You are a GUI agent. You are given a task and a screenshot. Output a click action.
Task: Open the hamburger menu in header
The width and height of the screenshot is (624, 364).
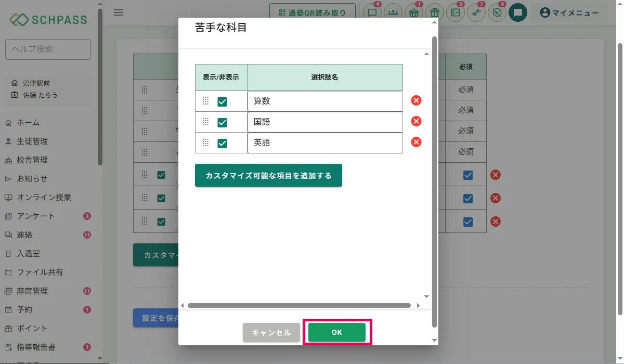pos(119,12)
